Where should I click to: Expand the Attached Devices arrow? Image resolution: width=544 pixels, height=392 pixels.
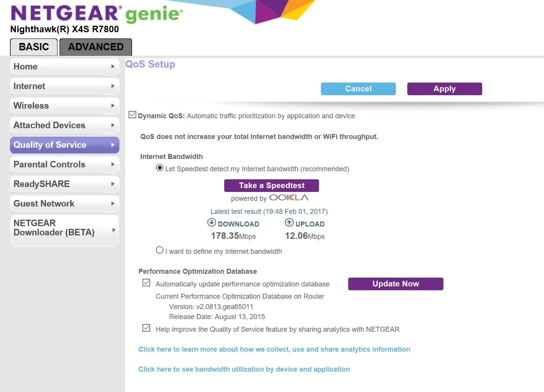coord(113,125)
